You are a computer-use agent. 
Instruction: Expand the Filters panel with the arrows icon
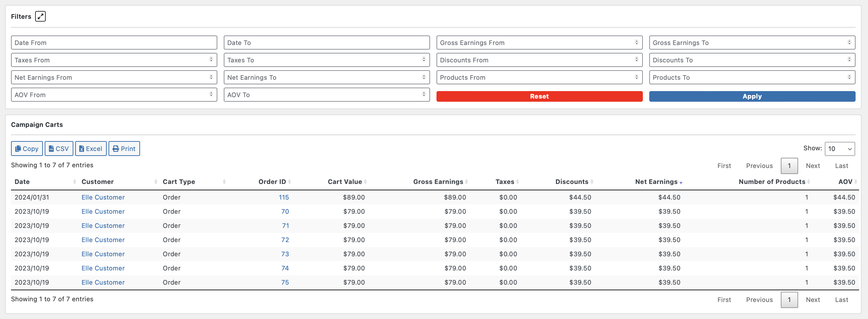[40, 16]
